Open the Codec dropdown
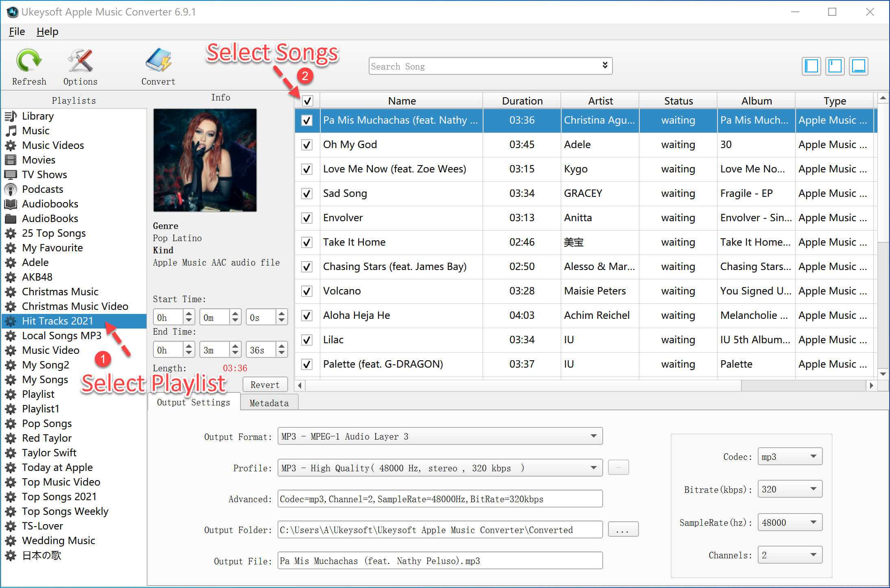 point(790,456)
